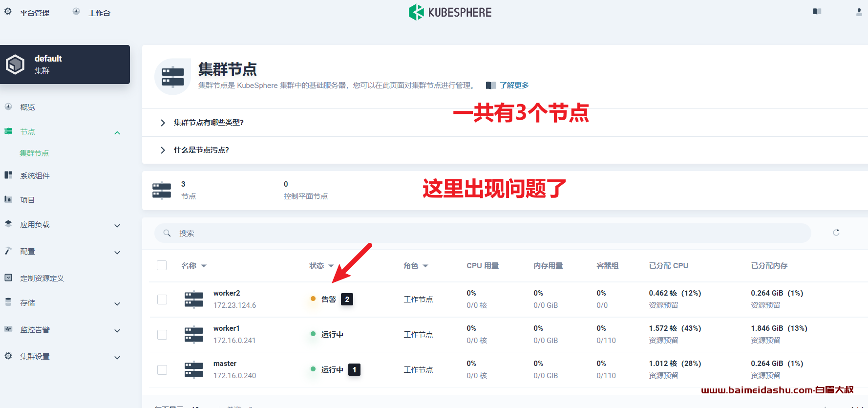
Task: Click the search magnifier icon
Action: pyautogui.click(x=167, y=233)
